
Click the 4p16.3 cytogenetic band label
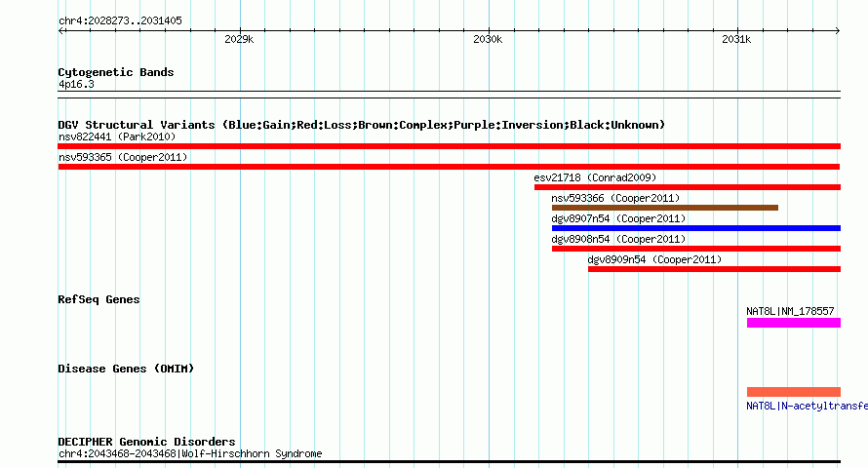click(x=76, y=84)
